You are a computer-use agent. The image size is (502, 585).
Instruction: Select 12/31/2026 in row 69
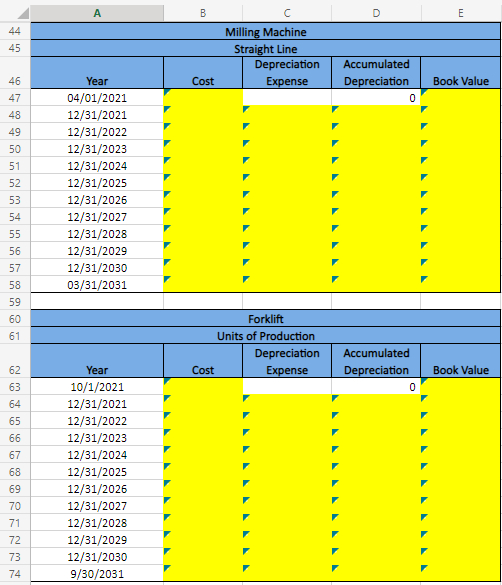click(97, 489)
